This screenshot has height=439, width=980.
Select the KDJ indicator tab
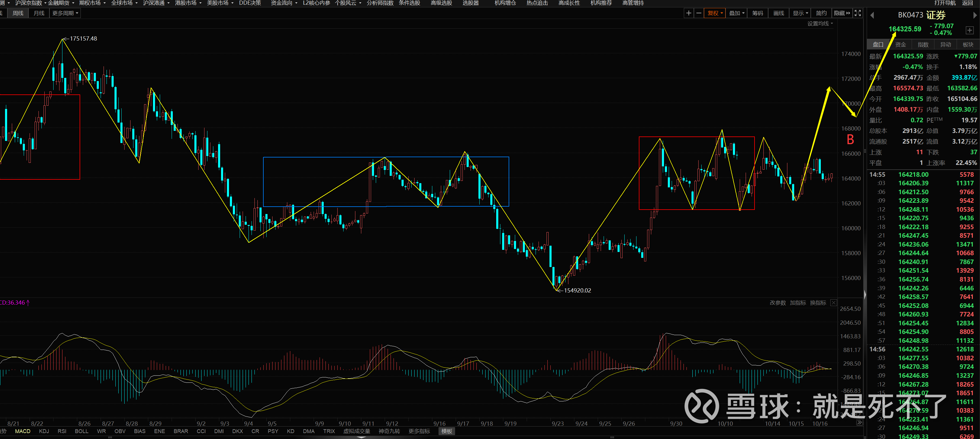pos(44,431)
